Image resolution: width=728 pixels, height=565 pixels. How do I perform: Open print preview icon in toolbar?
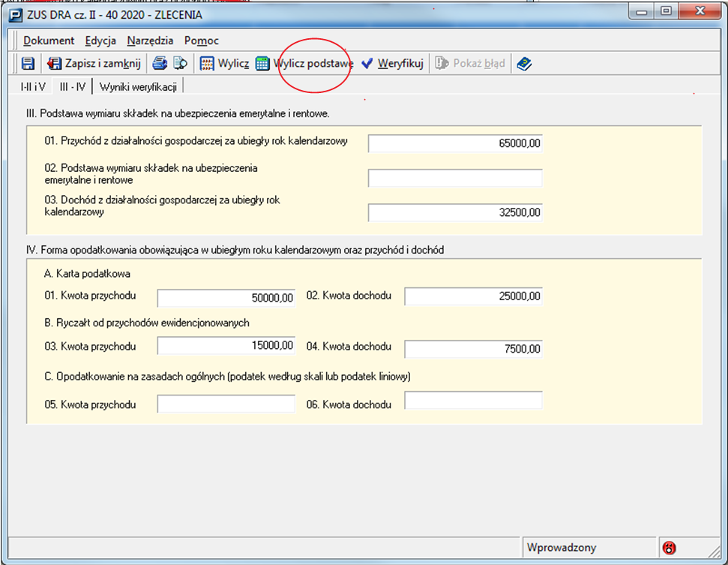pos(180,64)
